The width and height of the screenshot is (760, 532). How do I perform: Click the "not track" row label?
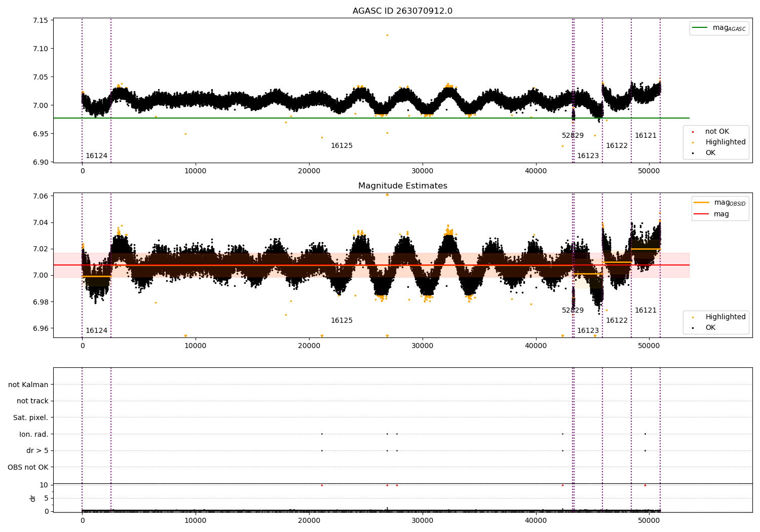point(32,401)
